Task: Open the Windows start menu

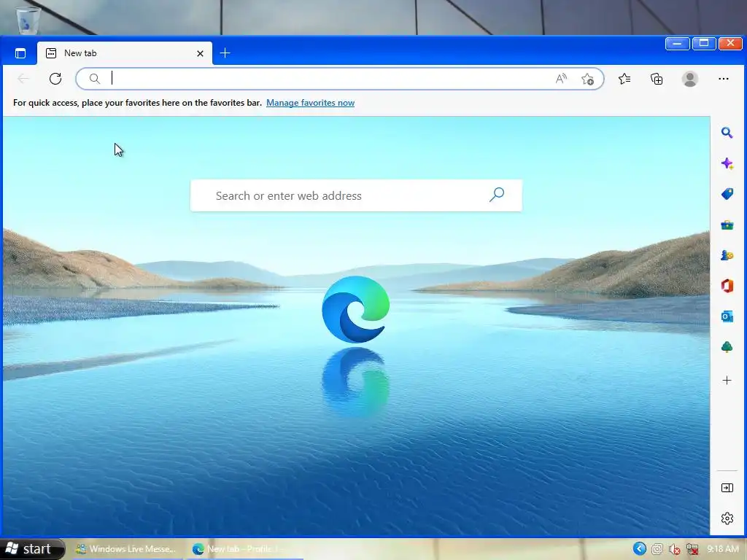Action: click(x=32, y=549)
